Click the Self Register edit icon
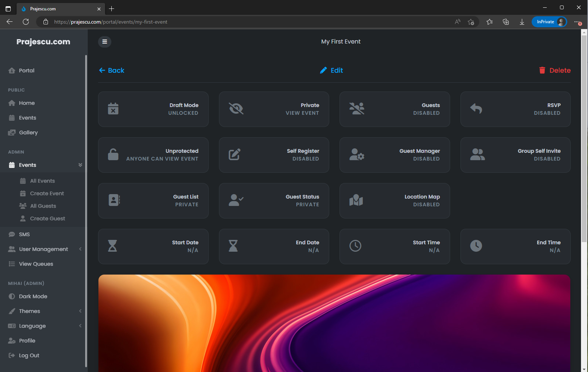 click(234, 154)
